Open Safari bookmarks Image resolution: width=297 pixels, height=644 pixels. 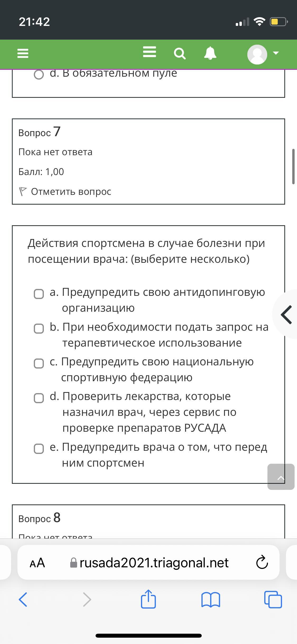210,599
